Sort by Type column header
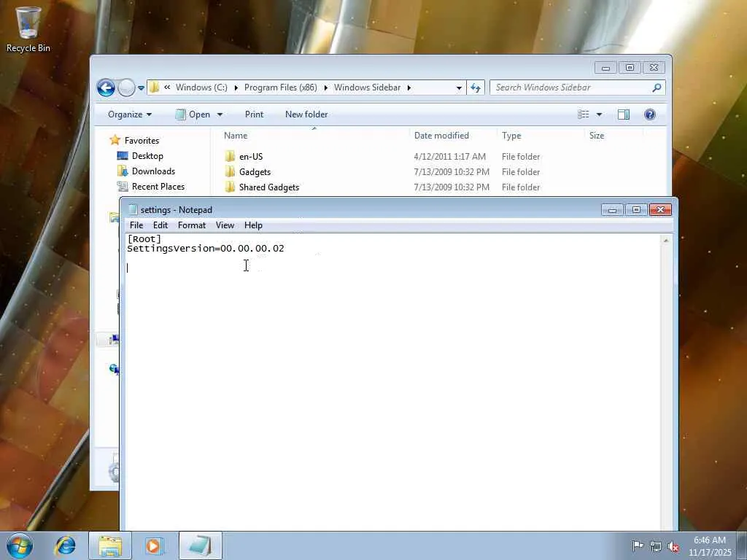747x560 pixels. (x=511, y=136)
